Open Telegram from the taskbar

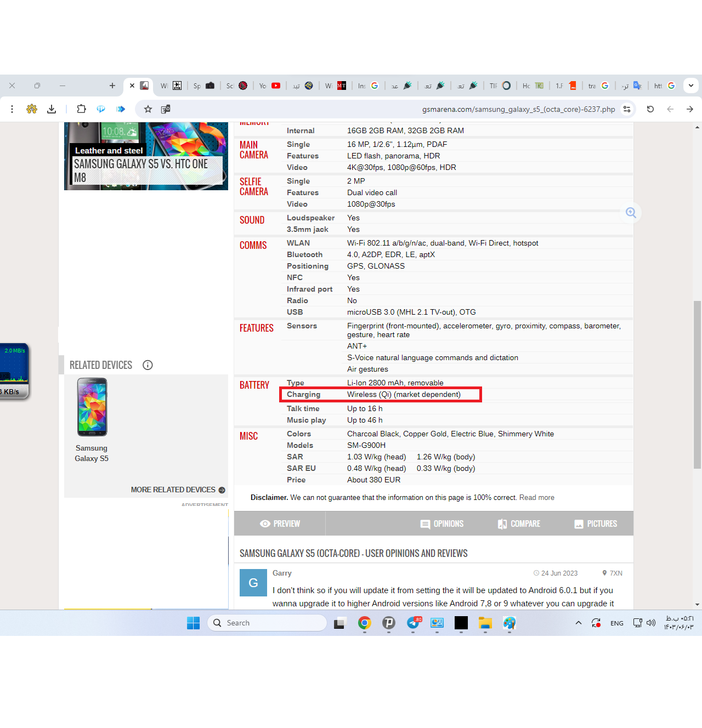[414, 623]
